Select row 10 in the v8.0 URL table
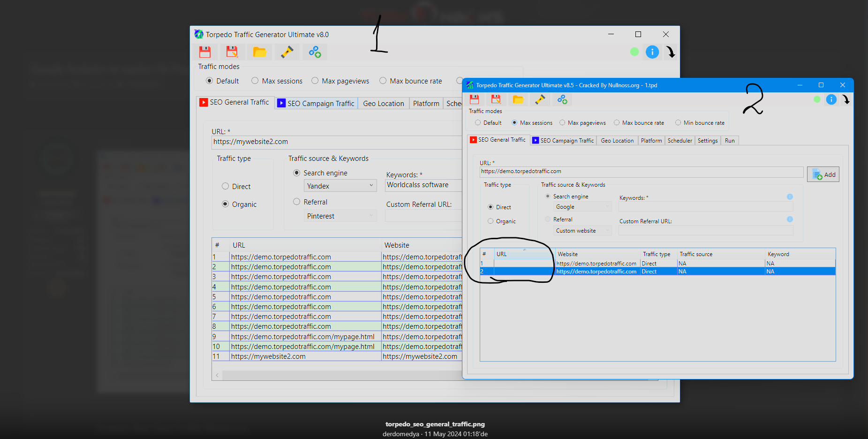Image resolution: width=868 pixels, height=439 pixels. pos(337,347)
